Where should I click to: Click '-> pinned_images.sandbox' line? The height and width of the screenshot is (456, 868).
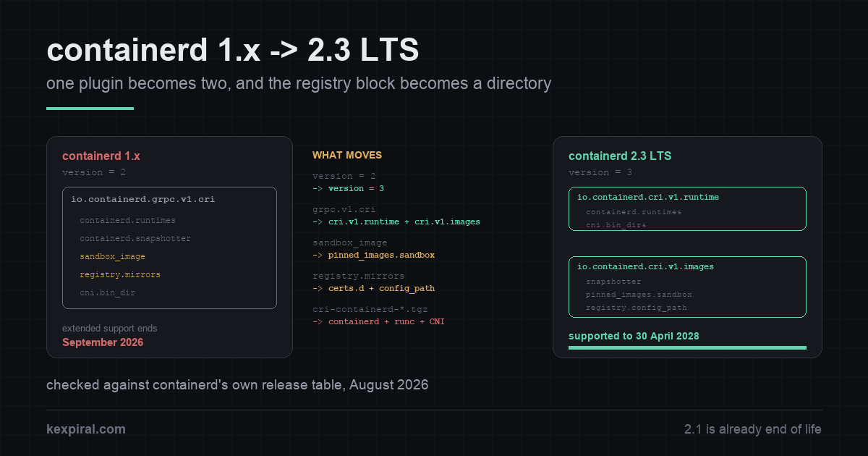[373, 255]
